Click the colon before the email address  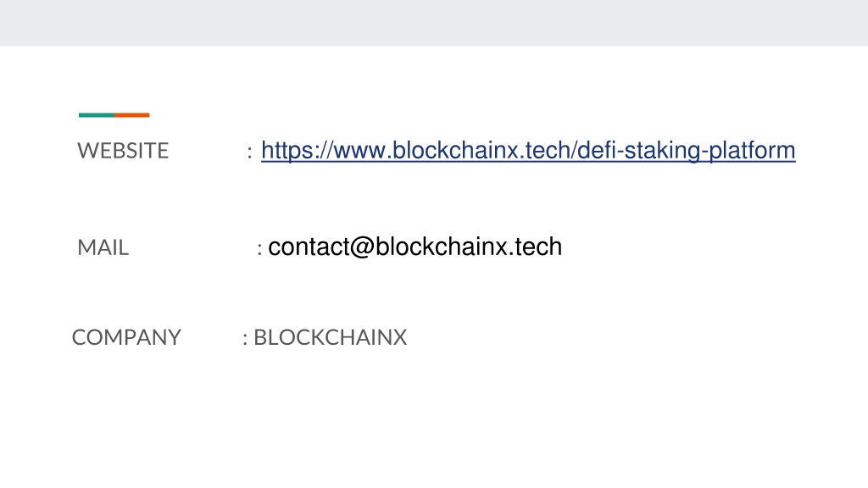coord(259,249)
